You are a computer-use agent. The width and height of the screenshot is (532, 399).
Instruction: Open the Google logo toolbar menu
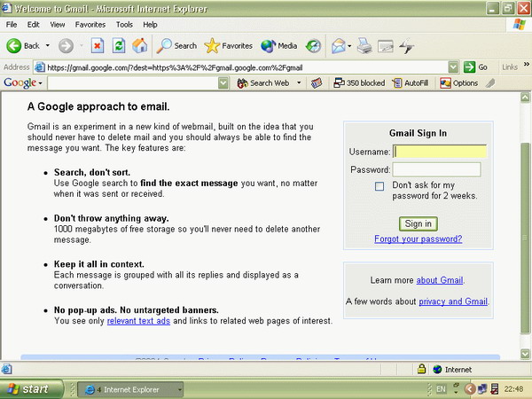[x=22, y=82]
